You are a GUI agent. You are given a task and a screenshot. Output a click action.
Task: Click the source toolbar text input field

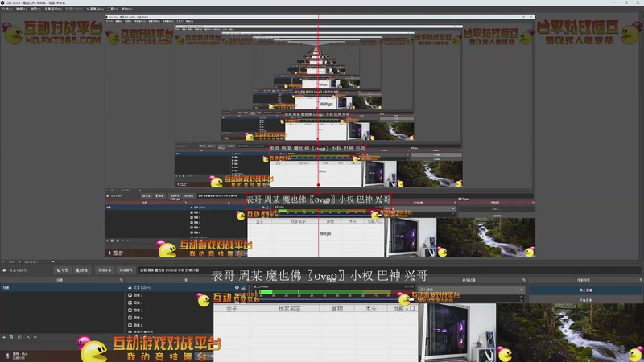(x=389, y=270)
